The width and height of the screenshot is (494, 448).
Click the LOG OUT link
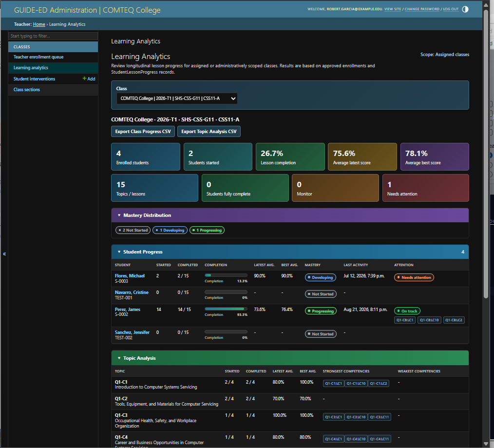point(451,9)
